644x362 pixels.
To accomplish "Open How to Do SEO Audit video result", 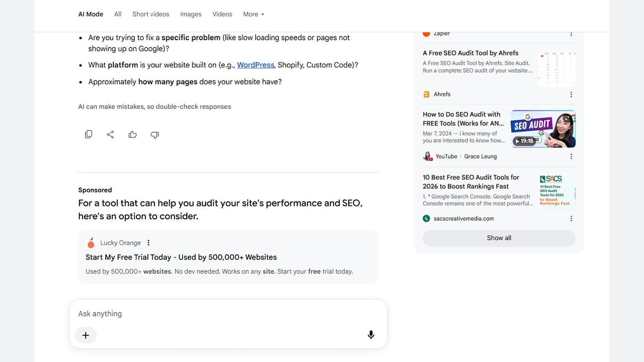I will click(x=463, y=119).
